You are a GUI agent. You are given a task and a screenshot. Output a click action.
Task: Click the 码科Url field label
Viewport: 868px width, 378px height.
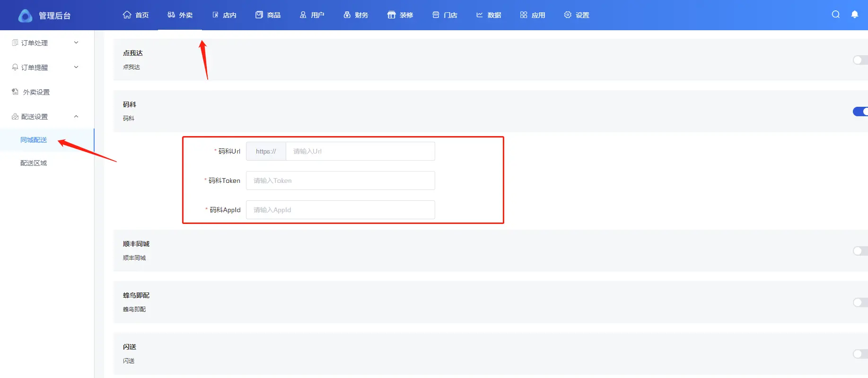click(229, 151)
